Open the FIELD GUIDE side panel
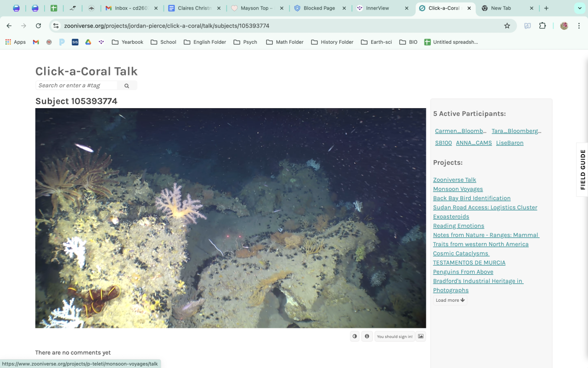 582,169
